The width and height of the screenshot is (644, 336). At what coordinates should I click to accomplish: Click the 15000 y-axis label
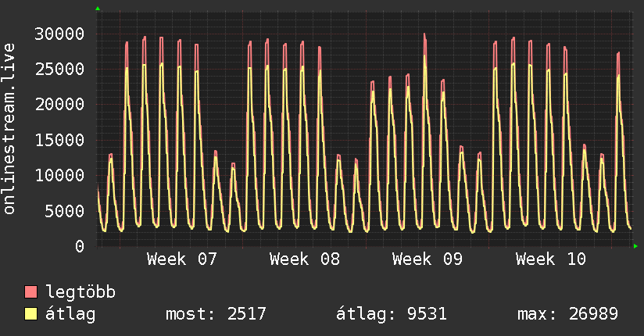coord(59,140)
